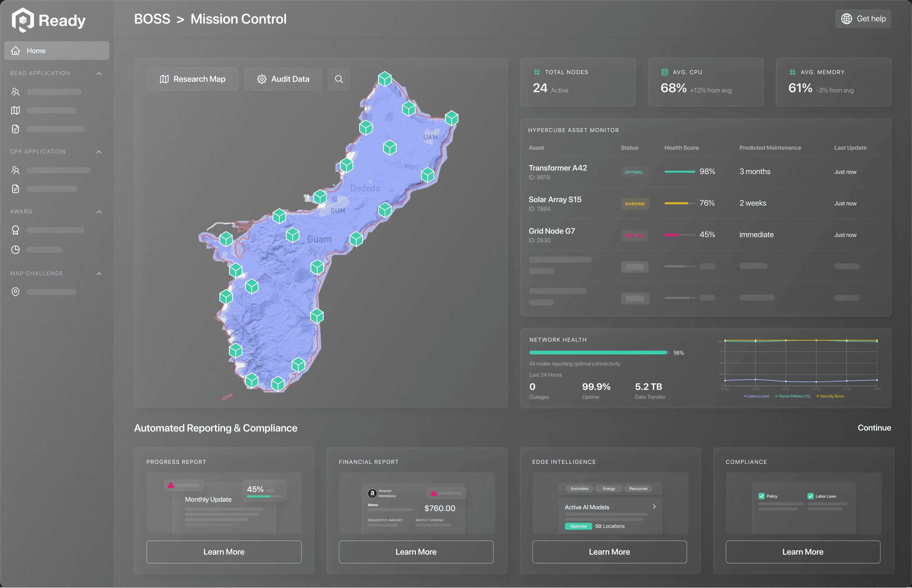Expand the Active AI Models chevron
The height and width of the screenshot is (588, 912).
pos(654,507)
